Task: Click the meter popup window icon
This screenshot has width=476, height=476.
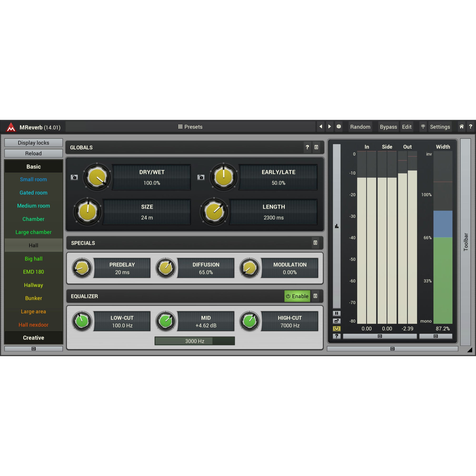Action: pos(337,321)
